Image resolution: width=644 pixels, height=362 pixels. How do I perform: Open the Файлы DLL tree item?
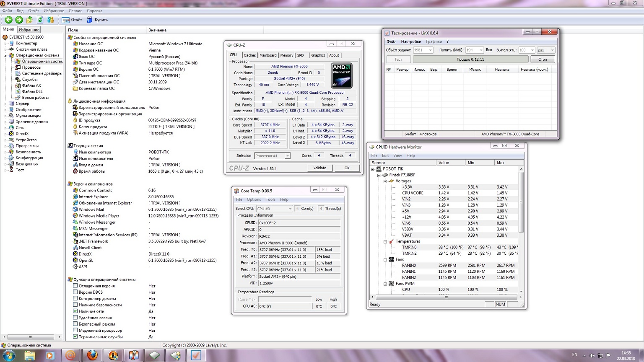coord(32,91)
